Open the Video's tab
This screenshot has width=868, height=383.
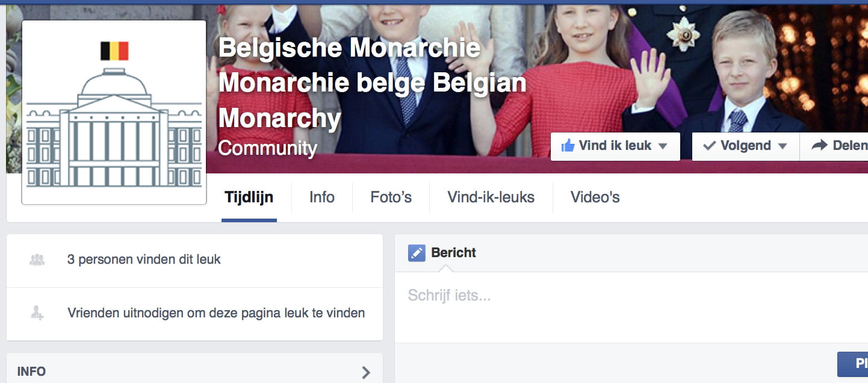[x=595, y=197]
